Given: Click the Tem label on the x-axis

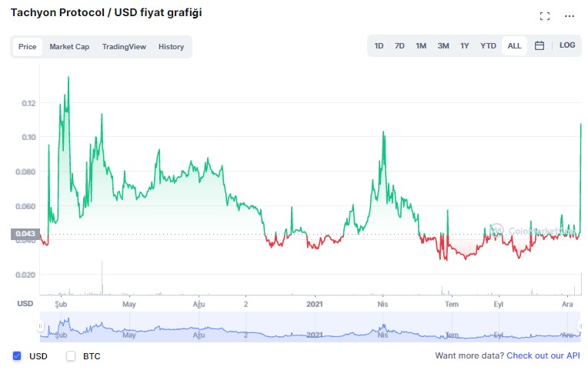Looking at the screenshot, I should click(x=452, y=304).
